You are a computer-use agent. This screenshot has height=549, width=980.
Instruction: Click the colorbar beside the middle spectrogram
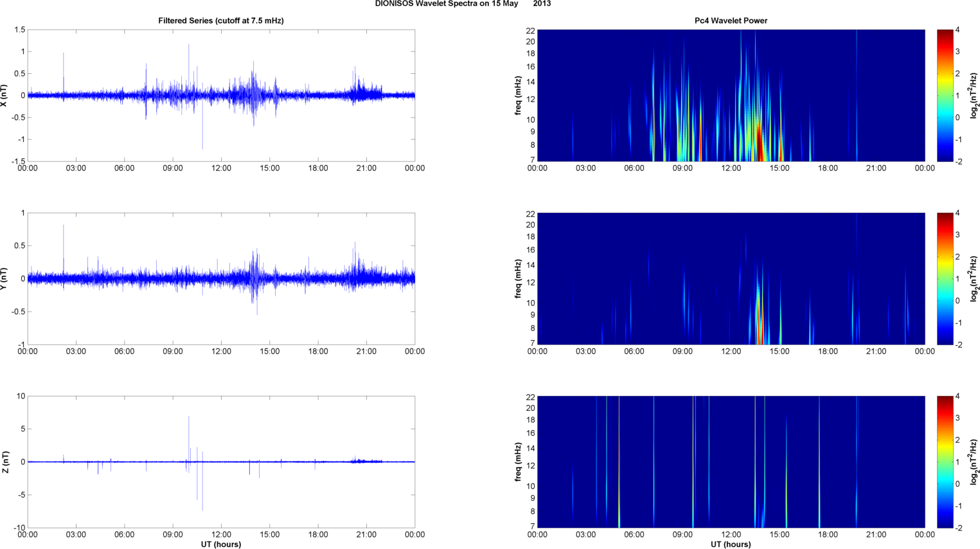coord(945,278)
